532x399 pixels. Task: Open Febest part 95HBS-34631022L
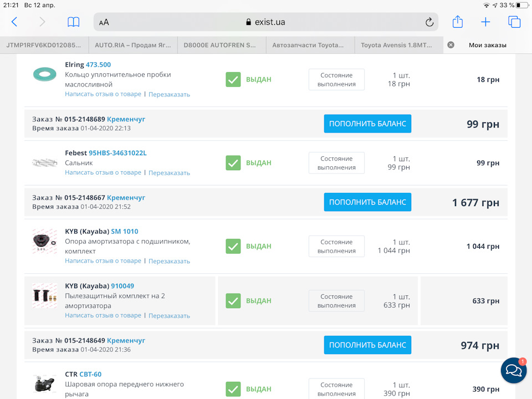[117, 153]
